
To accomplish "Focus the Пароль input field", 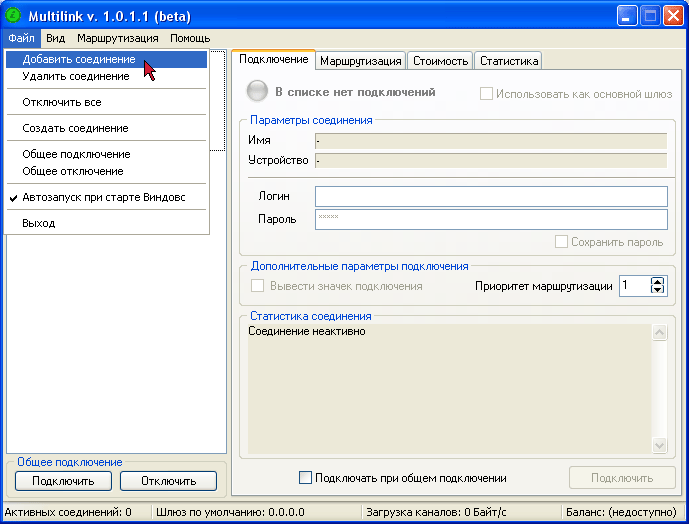I will (491, 219).
